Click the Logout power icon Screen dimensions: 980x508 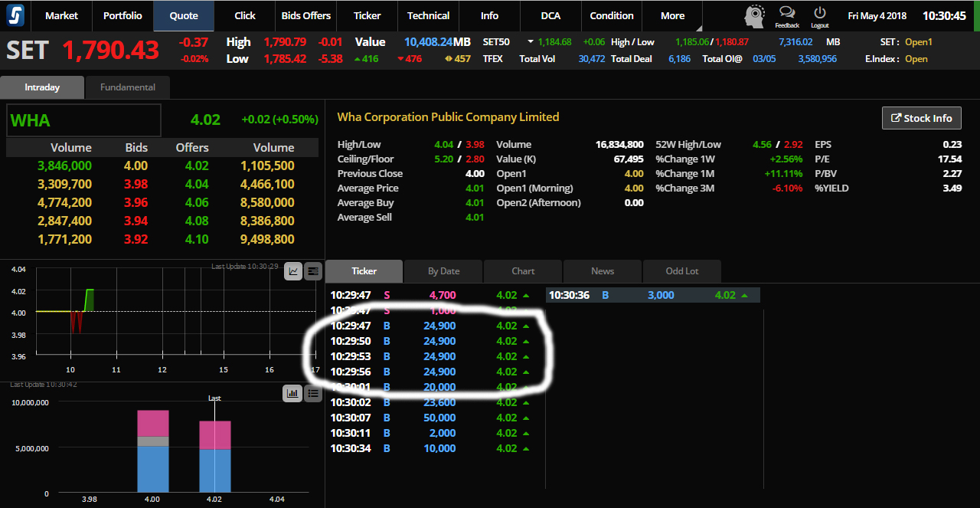[820, 17]
